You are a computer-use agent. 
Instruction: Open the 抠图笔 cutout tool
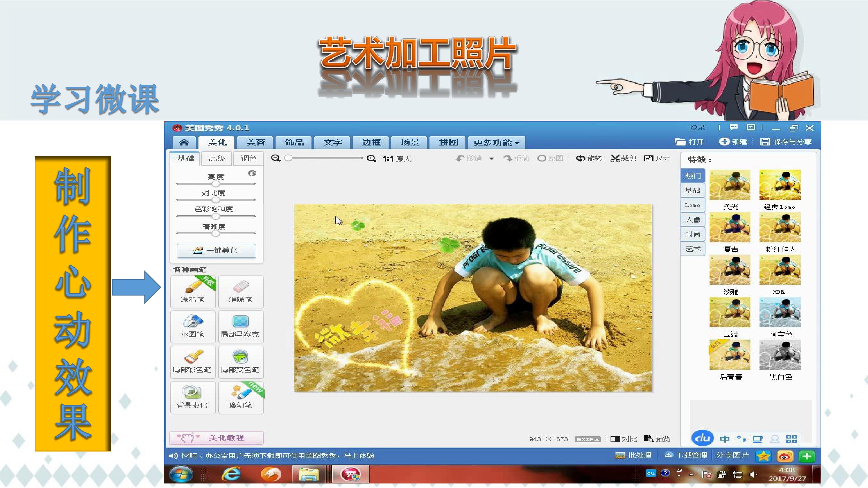[x=193, y=326]
